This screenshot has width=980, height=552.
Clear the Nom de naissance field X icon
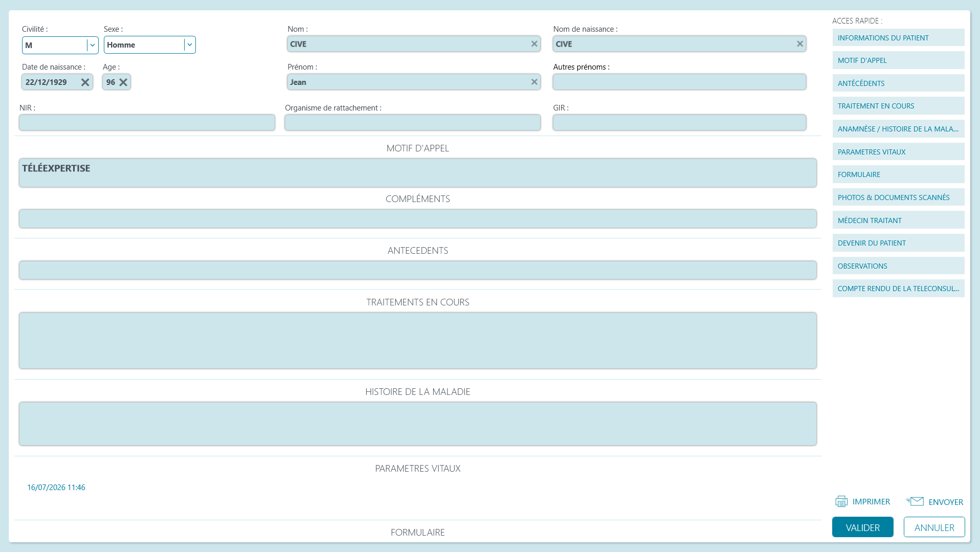coord(799,44)
